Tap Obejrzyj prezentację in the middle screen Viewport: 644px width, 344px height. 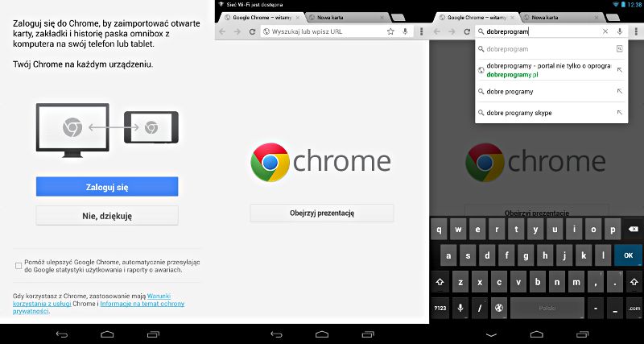point(322,213)
